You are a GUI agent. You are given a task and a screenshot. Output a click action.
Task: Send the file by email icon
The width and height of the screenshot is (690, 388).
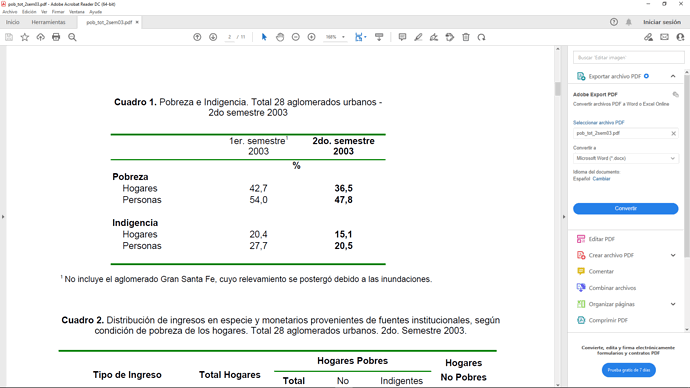664,37
